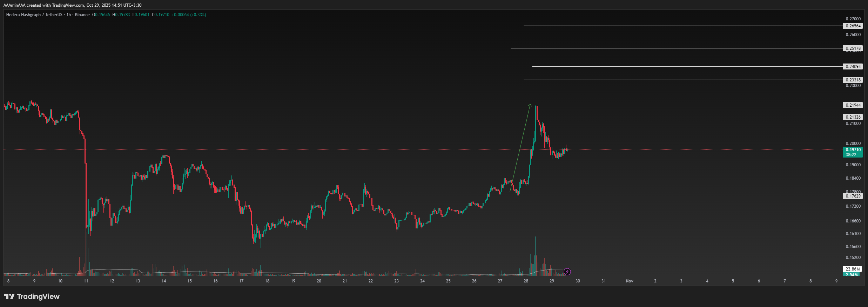Click the Hedera Hashgraph / TetherUS symbol title
This screenshot has width=868, height=307.
pos(34,15)
